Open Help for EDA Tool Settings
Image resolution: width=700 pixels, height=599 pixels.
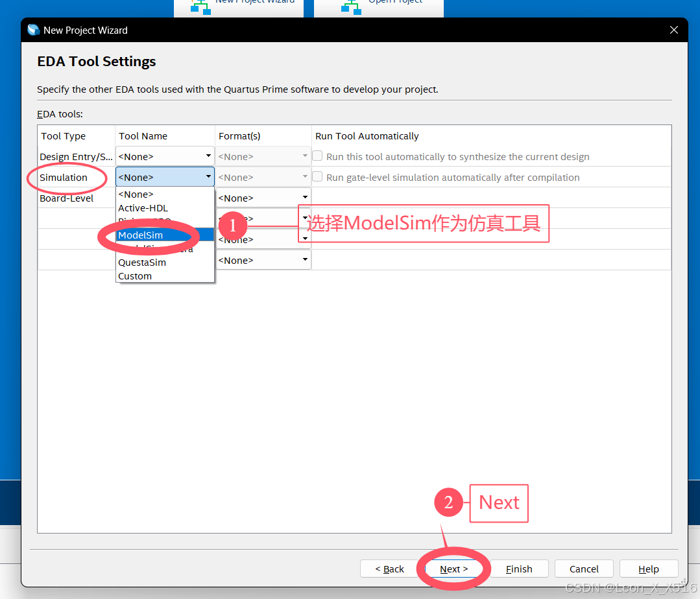649,569
